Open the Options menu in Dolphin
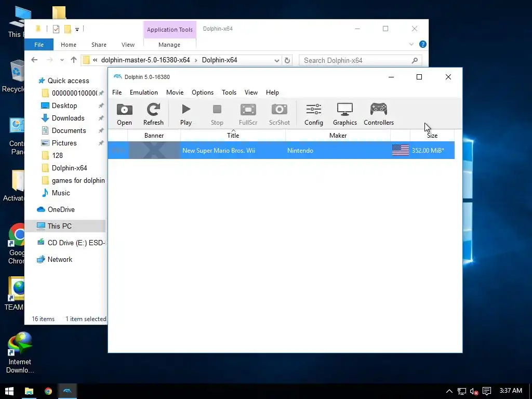 pos(203,92)
